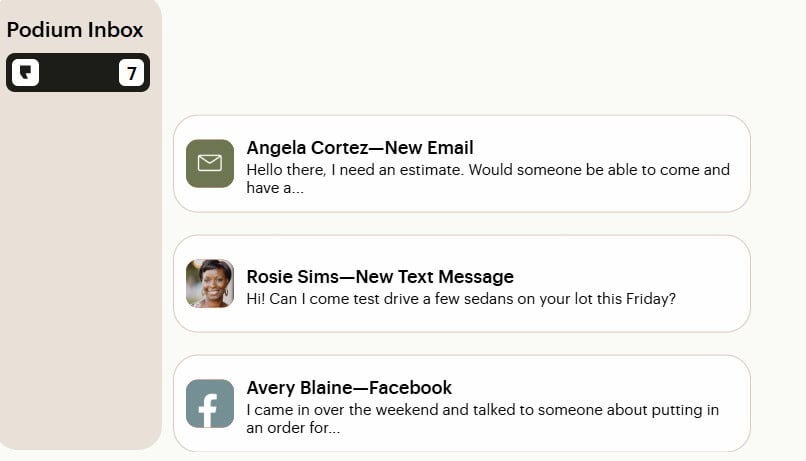Expand truncated "have a..." email text
Screen dimensions: 806x461
(275, 188)
